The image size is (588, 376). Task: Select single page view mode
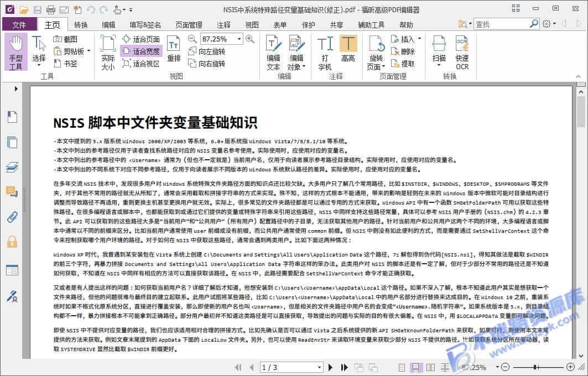click(x=402, y=367)
